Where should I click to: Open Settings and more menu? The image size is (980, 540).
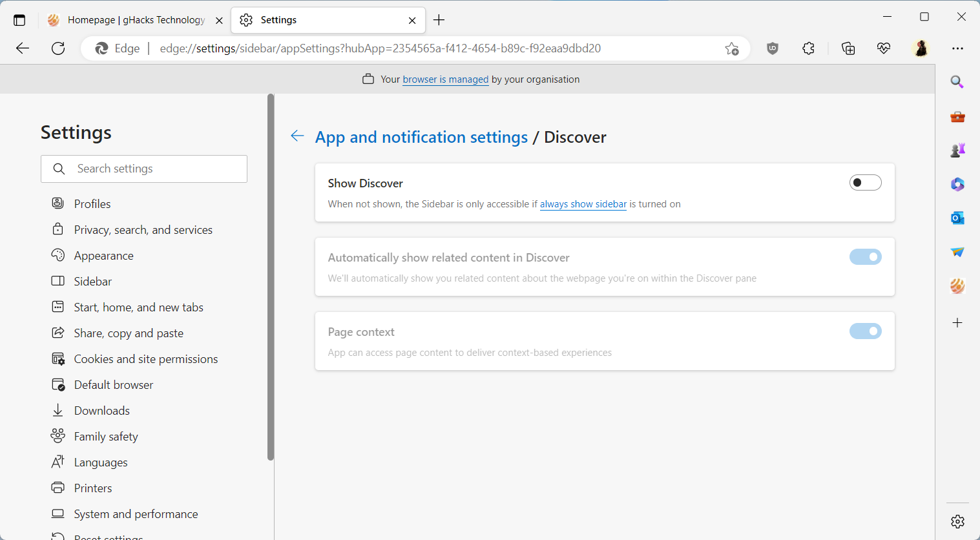[x=958, y=48]
